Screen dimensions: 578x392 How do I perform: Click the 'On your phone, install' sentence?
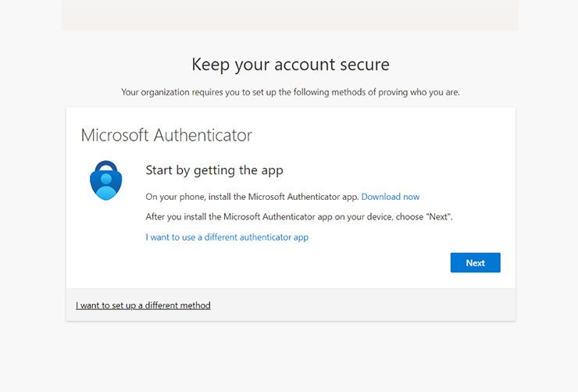(252, 197)
